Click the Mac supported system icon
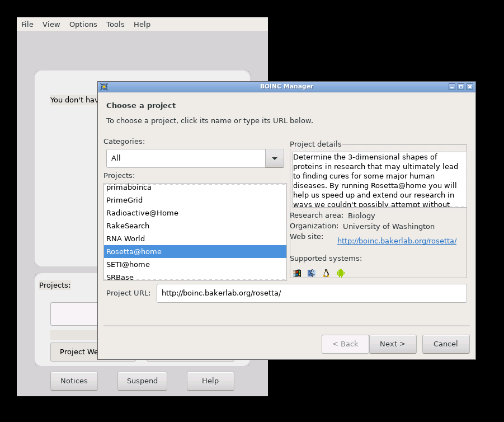The height and width of the screenshot is (422, 504). [312, 273]
